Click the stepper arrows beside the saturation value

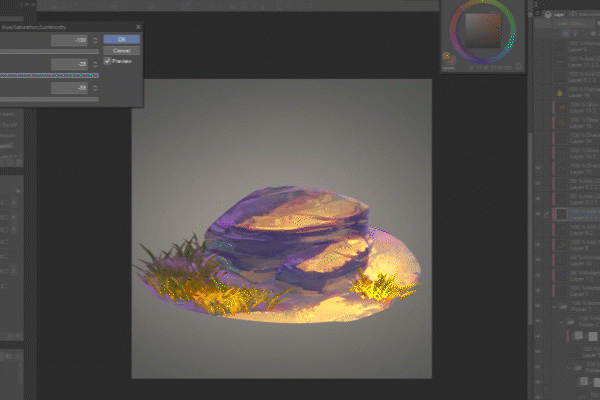[95, 64]
